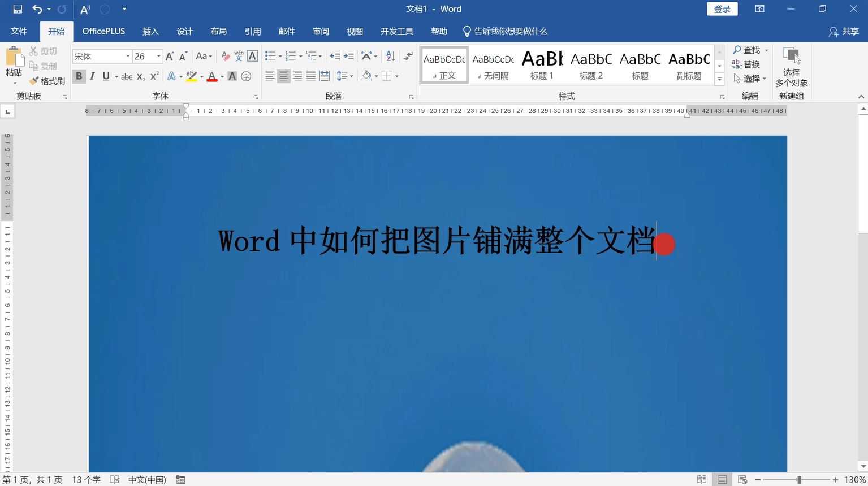Switch to Read Mode view

pos(702,480)
